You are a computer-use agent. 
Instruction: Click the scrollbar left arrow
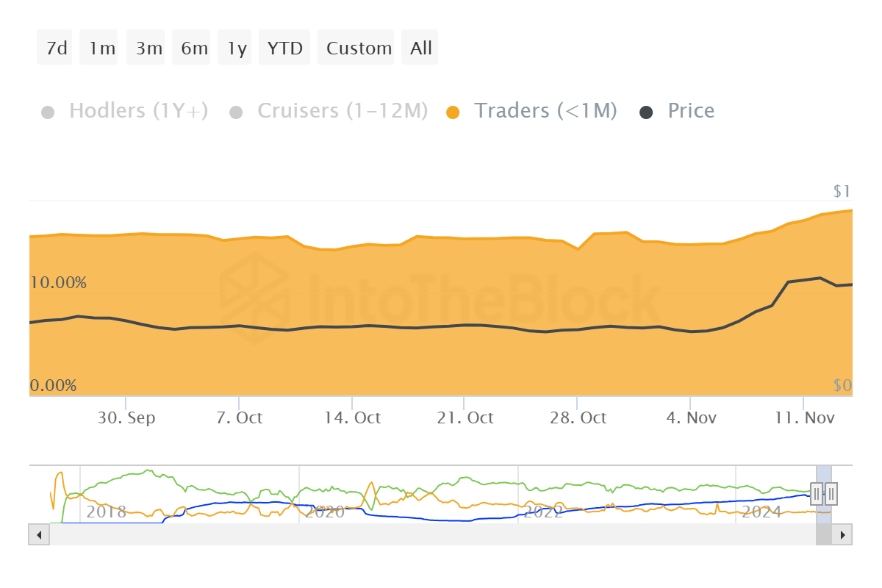(x=37, y=534)
